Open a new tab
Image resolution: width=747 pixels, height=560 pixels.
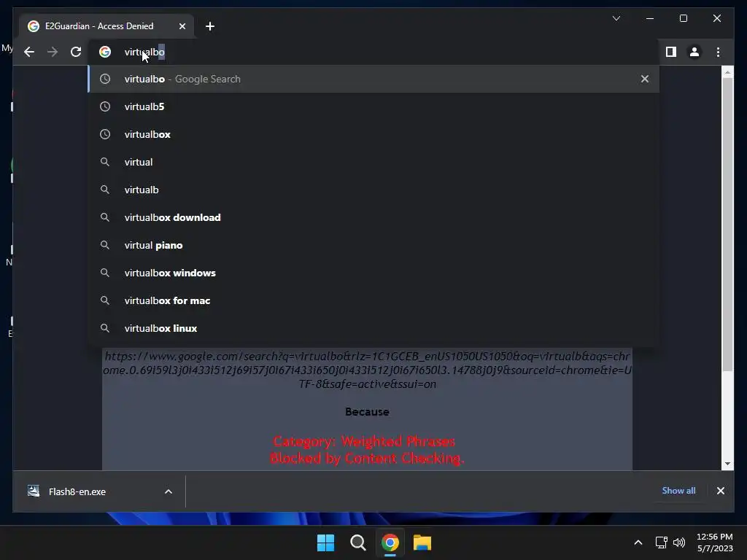coord(210,26)
